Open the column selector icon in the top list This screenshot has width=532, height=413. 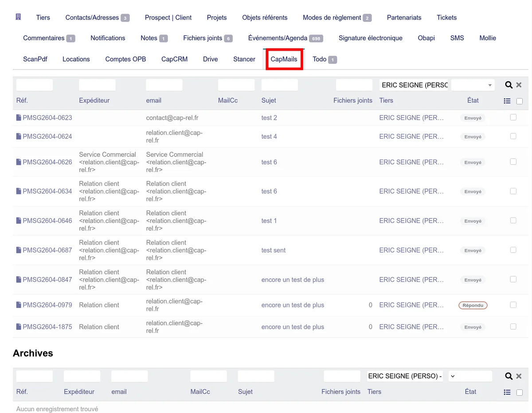pos(507,101)
